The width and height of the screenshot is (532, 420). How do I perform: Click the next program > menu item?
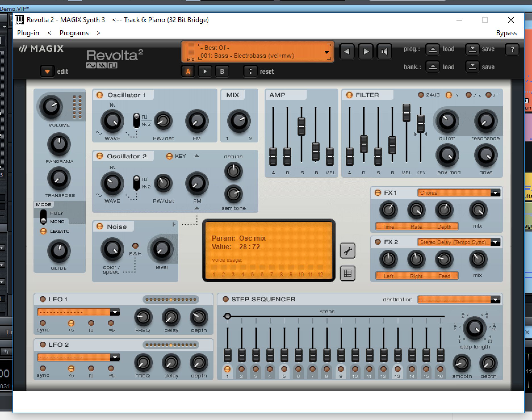coord(98,33)
